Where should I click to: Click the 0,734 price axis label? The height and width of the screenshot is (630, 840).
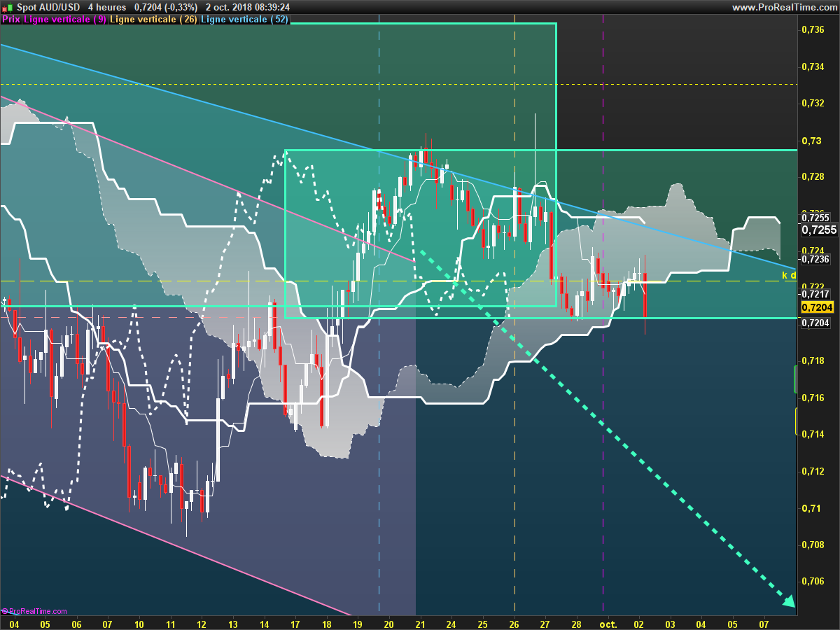812,66
